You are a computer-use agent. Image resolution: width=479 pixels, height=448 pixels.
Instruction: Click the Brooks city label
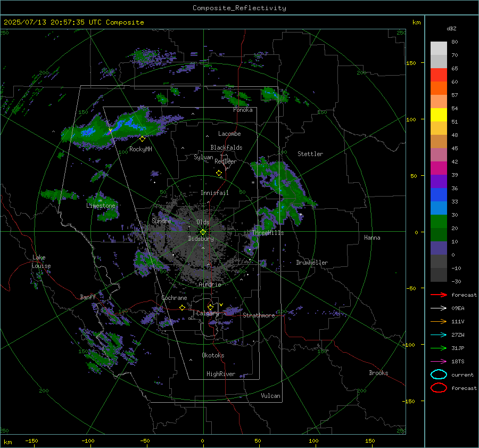(x=378, y=373)
